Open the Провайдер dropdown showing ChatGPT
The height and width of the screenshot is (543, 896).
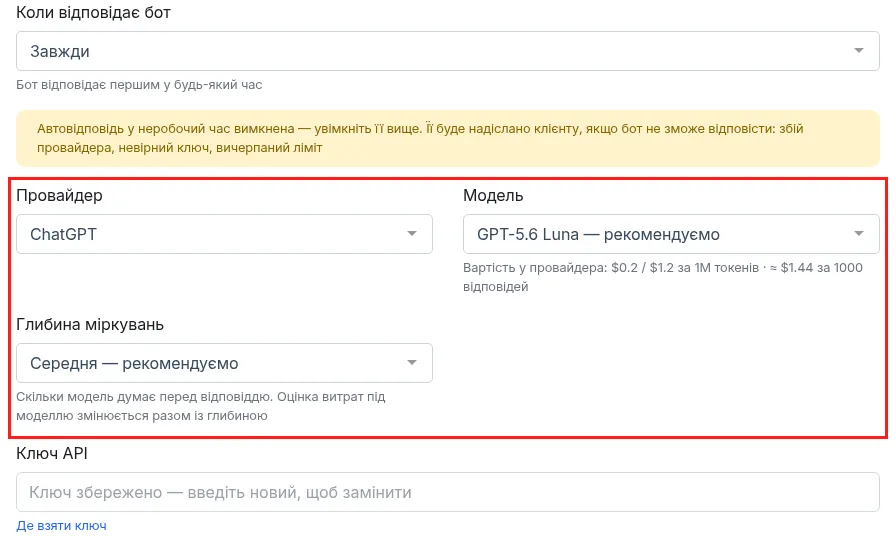coord(224,234)
